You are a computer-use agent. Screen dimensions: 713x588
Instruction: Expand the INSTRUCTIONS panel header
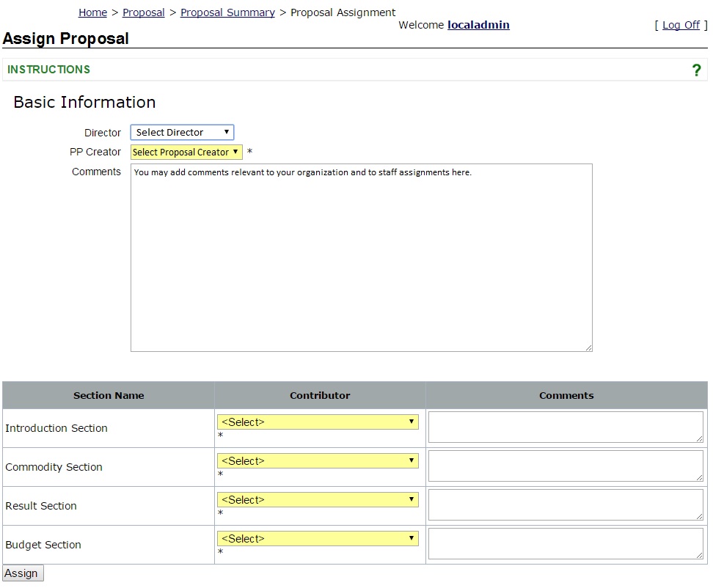tap(49, 70)
